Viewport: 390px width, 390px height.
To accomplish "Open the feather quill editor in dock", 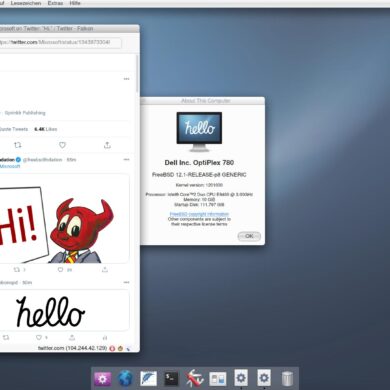I will (148, 379).
